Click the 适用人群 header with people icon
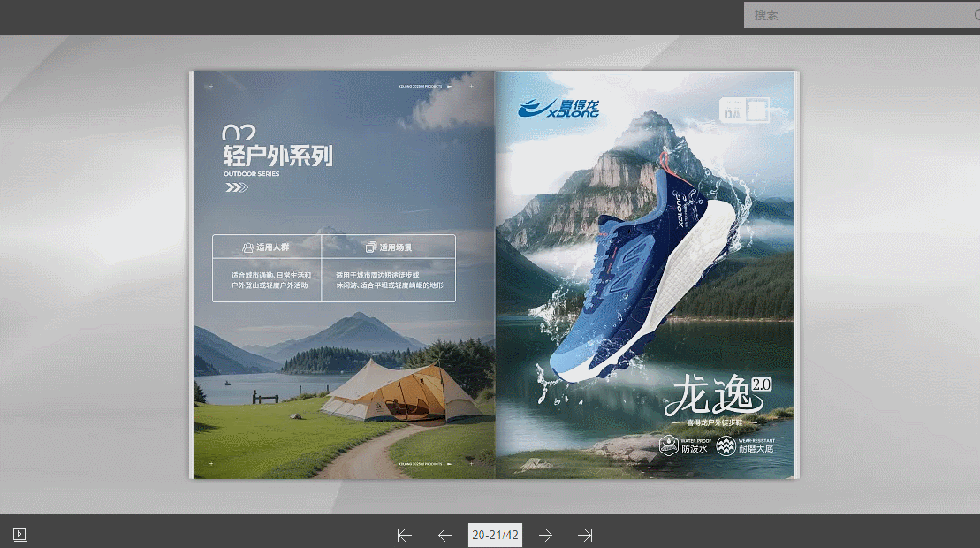The width and height of the screenshot is (980, 548). coord(266,247)
